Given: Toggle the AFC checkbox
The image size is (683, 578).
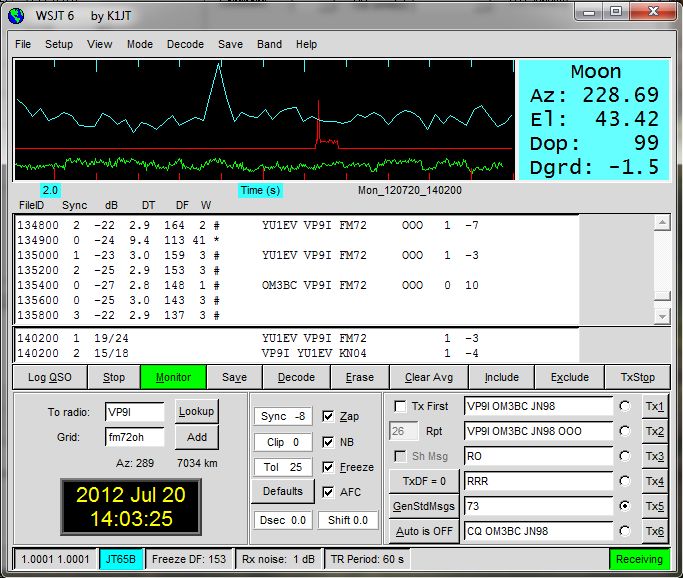Looking at the screenshot, I should [328, 492].
